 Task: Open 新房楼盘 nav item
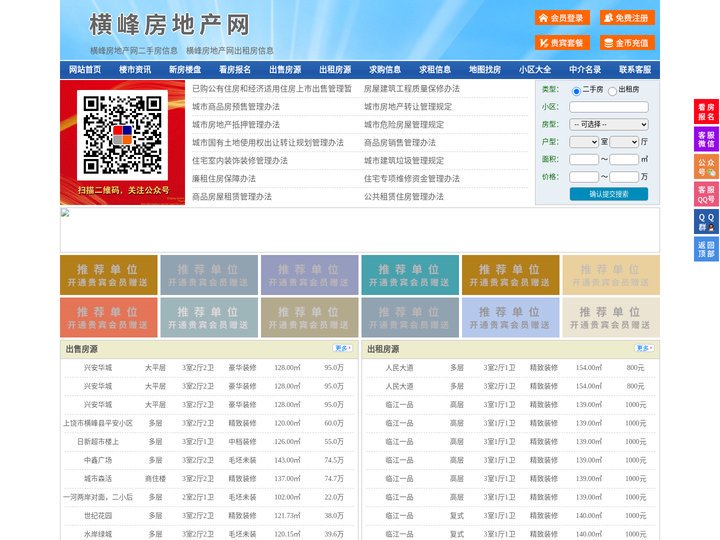coord(185,70)
